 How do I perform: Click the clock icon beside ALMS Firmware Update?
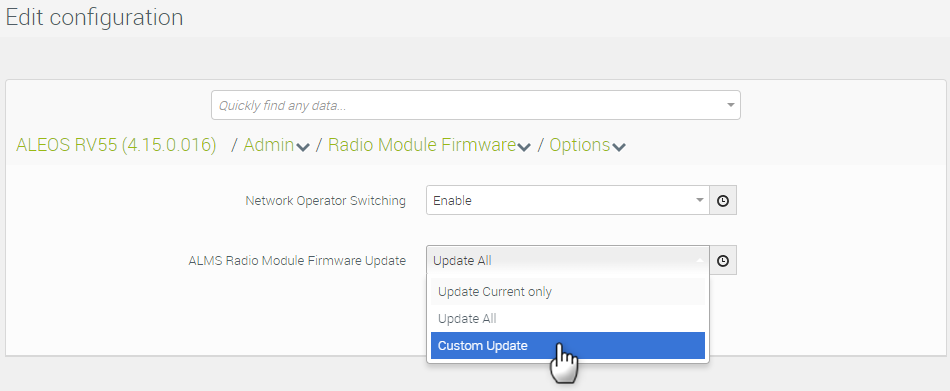pyautogui.click(x=723, y=261)
